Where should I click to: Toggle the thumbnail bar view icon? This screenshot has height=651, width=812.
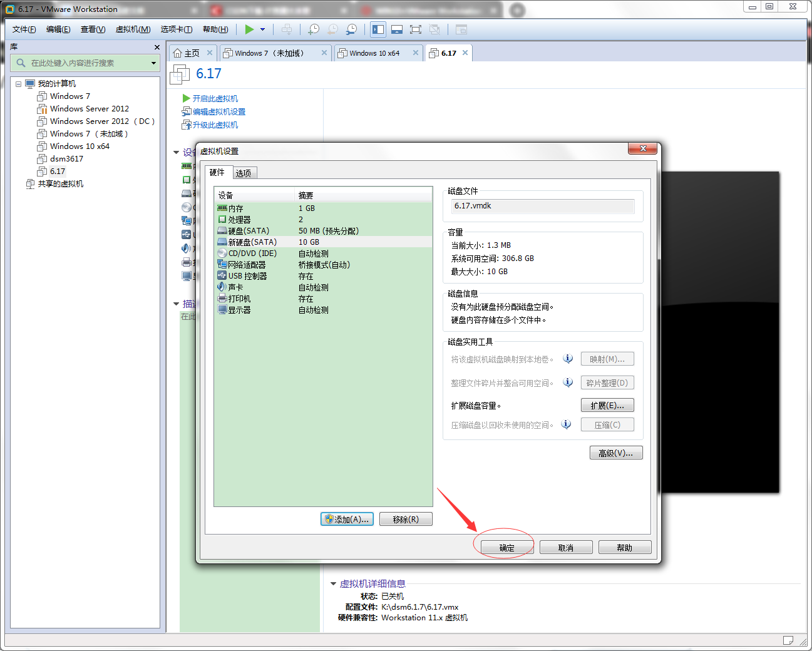pyautogui.click(x=397, y=29)
